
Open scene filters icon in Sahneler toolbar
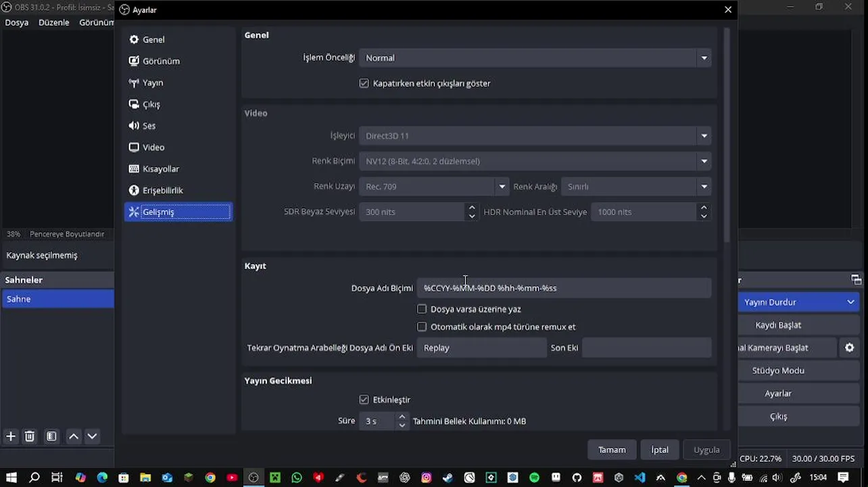point(51,436)
